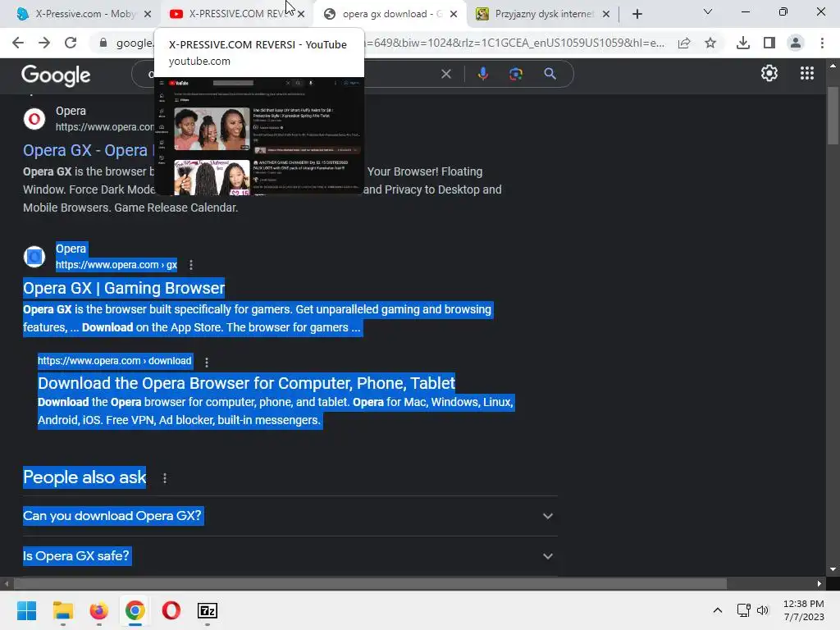This screenshot has width=840, height=630.
Task: Click https://www.opera.com › gx URL
Action: point(116,265)
